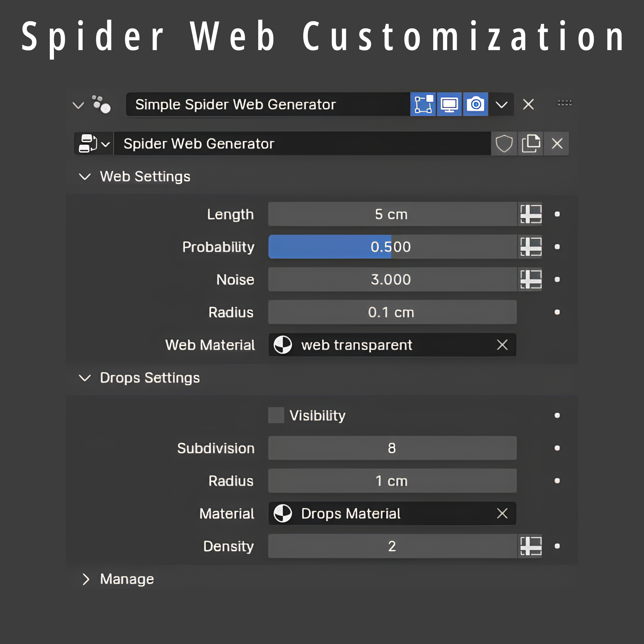Click the Noise value field 3.000
644x644 pixels.
click(392, 279)
